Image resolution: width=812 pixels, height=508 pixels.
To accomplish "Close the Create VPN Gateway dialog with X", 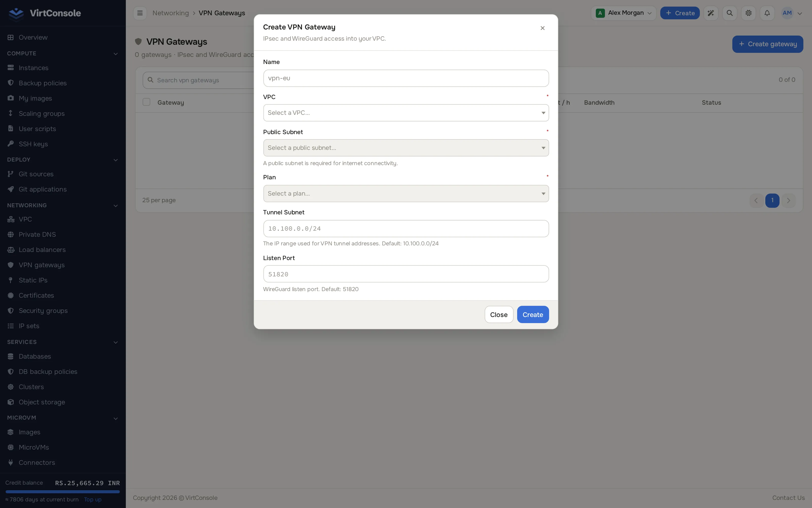I will [543, 28].
